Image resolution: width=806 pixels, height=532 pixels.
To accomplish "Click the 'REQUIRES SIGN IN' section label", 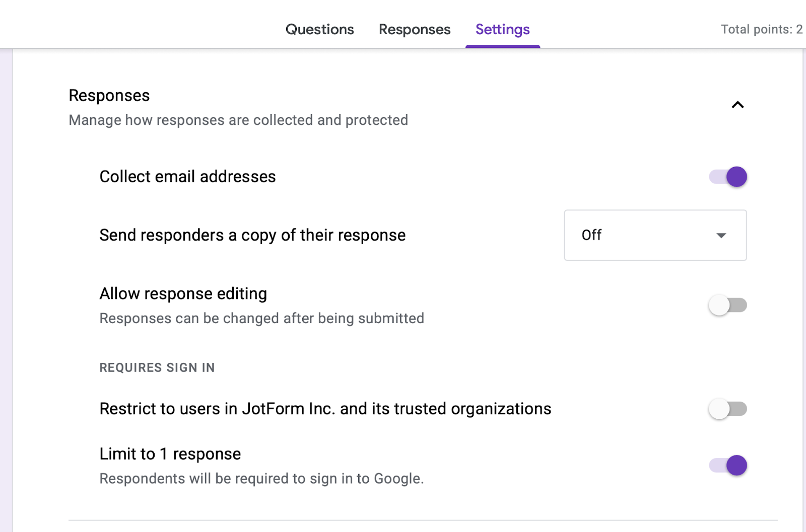I will point(157,367).
